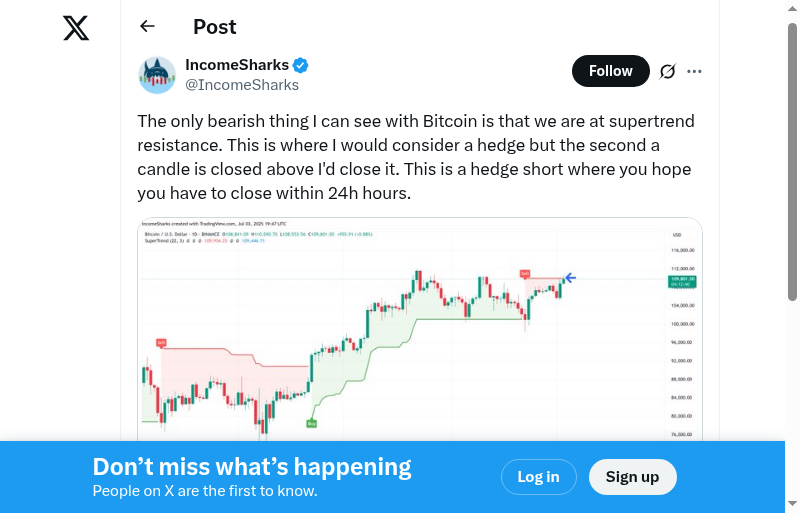Click the green current price label on chart

pos(682,282)
